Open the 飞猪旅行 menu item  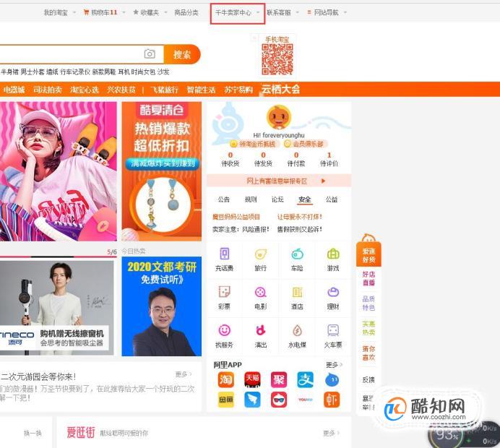164,90
